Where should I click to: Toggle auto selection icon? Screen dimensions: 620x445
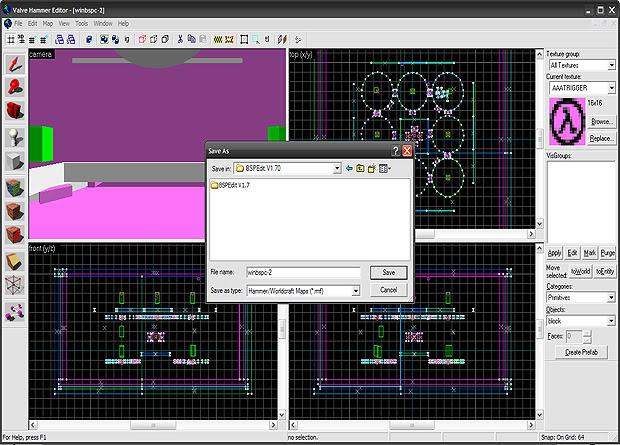pyautogui.click(x=256, y=39)
